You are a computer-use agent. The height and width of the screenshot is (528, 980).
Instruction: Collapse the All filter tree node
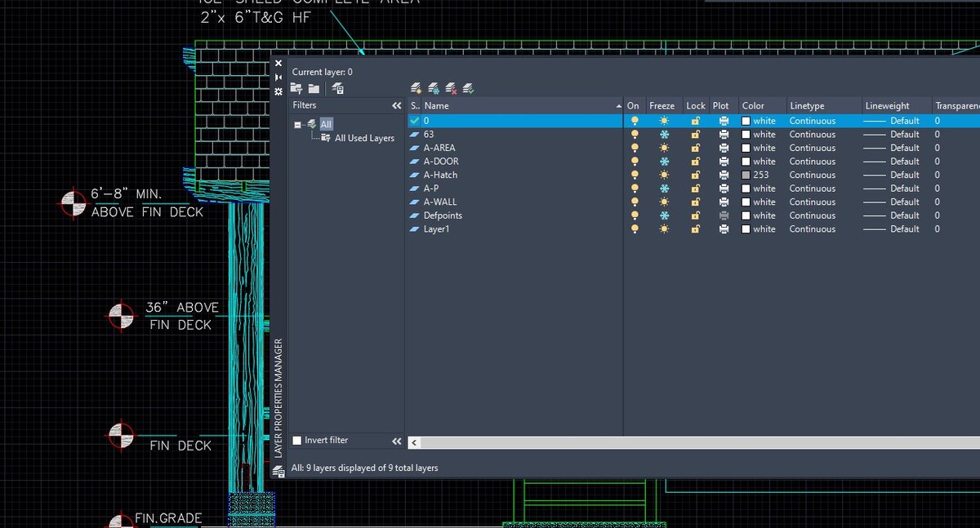(298, 125)
